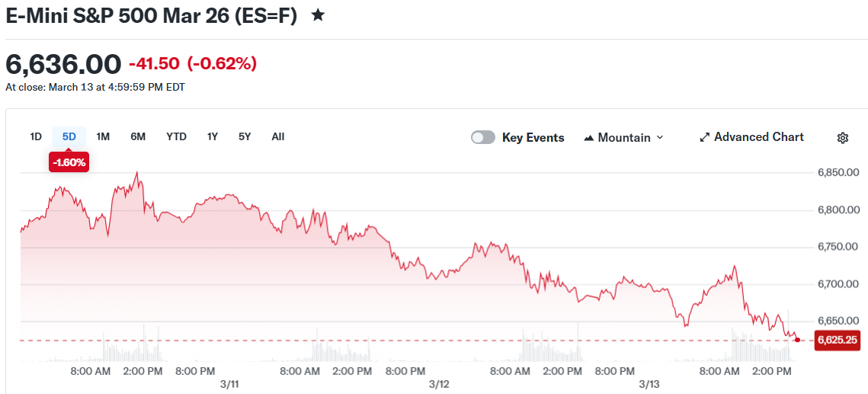
Task: Click the At close March 13 timestamp
Action: click(95, 88)
